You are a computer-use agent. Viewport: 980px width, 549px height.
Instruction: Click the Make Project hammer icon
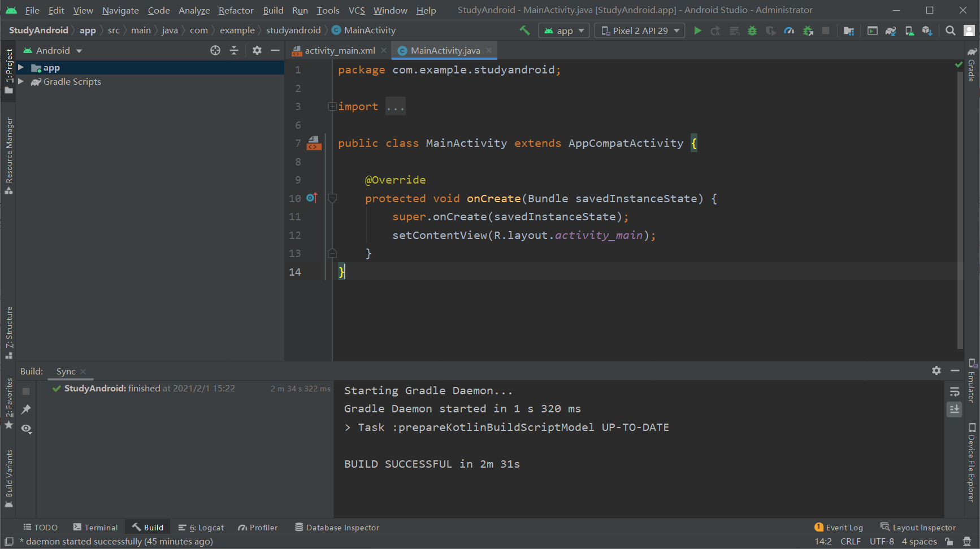pyautogui.click(x=524, y=30)
